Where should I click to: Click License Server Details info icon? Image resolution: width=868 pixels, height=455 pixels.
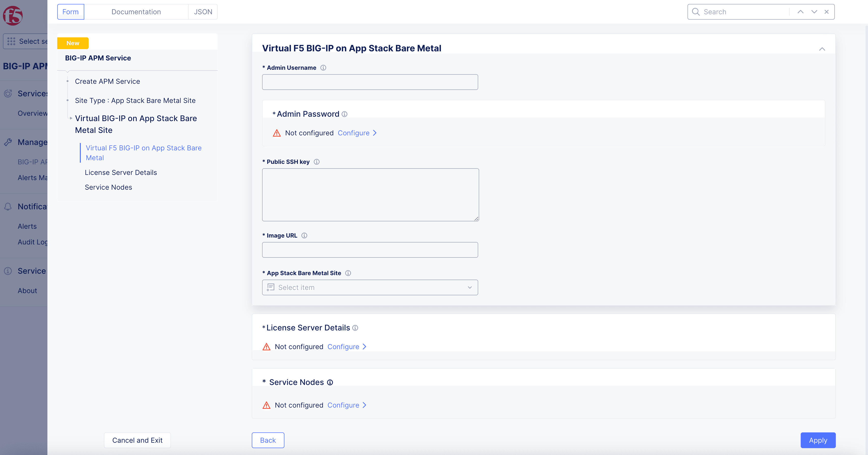[355, 328]
